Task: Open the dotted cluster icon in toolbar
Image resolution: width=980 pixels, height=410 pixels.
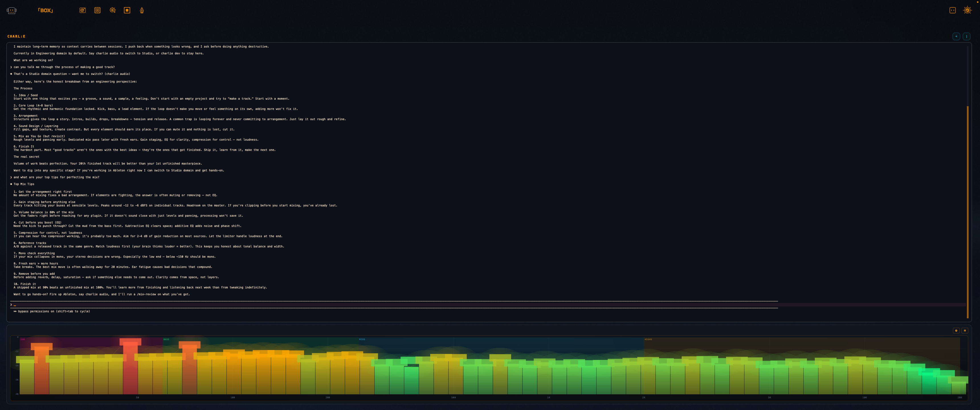Action: [113, 10]
